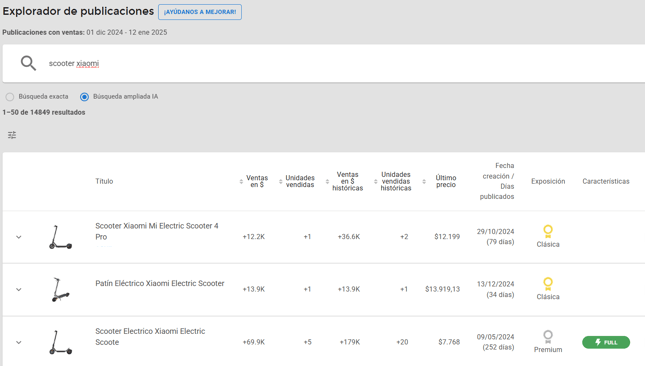Click the +5 units sold value
The width and height of the screenshot is (645, 366).
click(x=308, y=342)
